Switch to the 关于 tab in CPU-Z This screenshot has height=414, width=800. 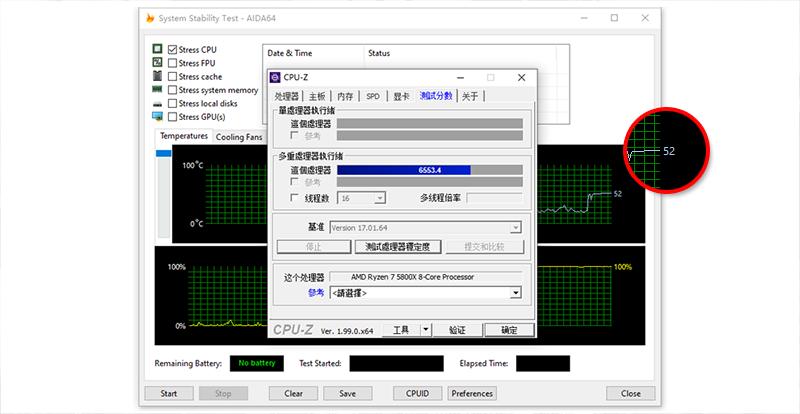coord(470,96)
